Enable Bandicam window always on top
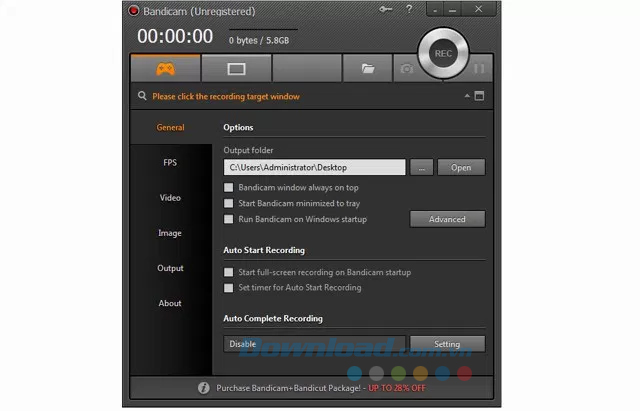 229,187
